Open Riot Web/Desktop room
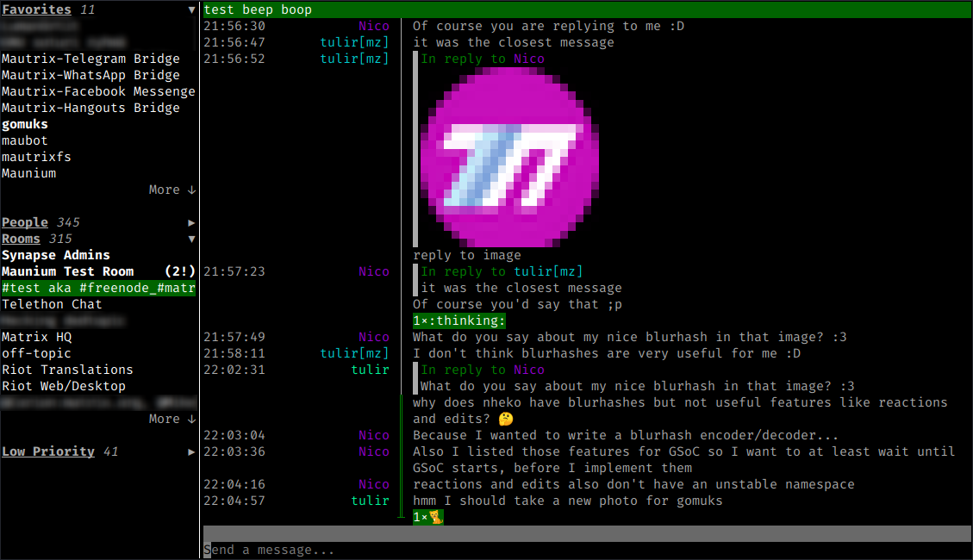 click(64, 386)
